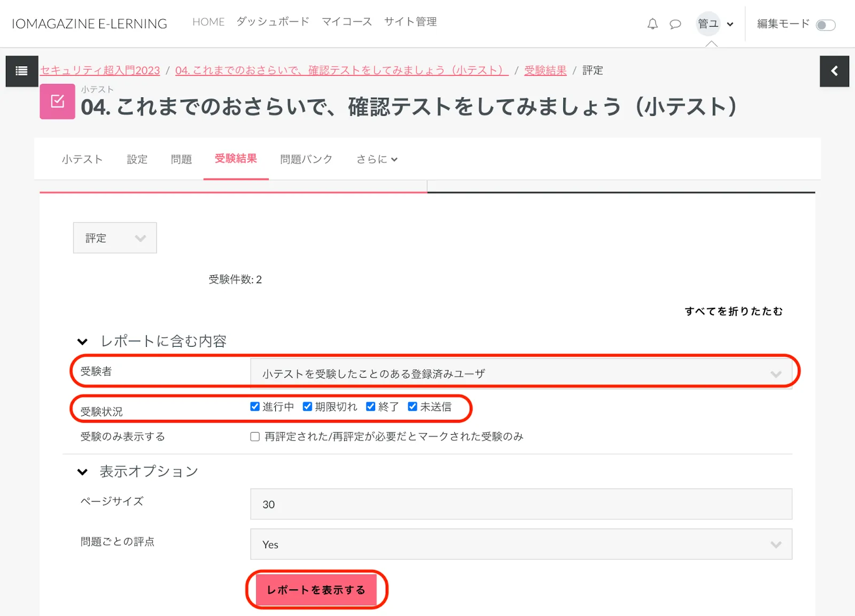
Task: Click the pink quiz activity icon
Action: (57, 102)
